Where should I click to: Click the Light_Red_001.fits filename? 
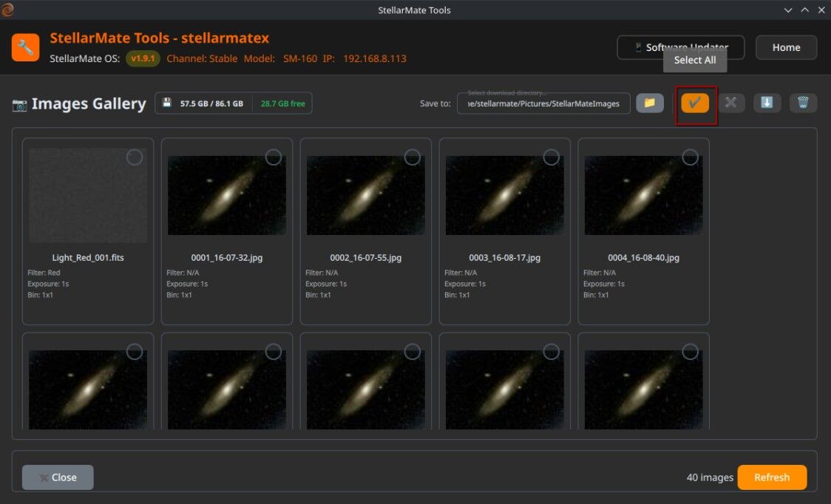pyautogui.click(x=88, y=258)
